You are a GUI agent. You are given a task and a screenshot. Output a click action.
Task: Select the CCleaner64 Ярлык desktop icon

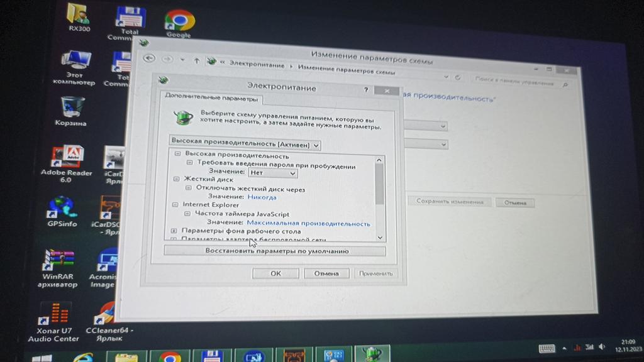click(109, 322)
